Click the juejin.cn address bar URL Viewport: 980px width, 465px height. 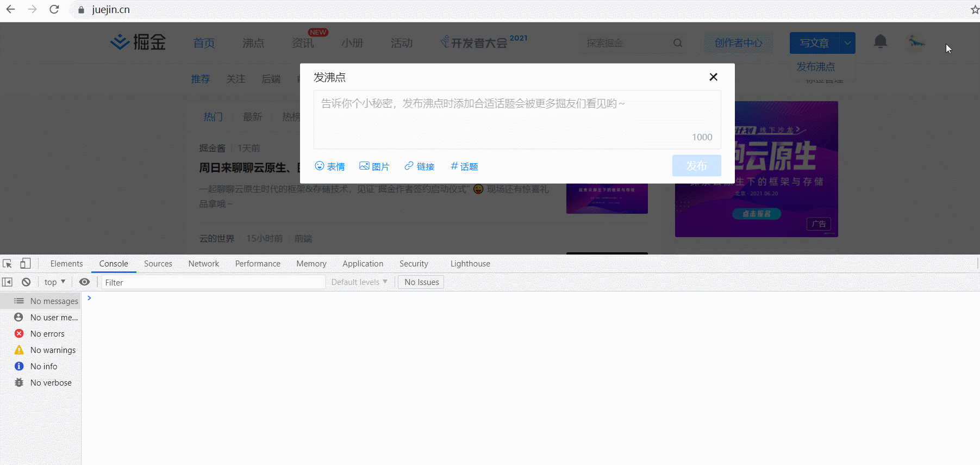111,10
